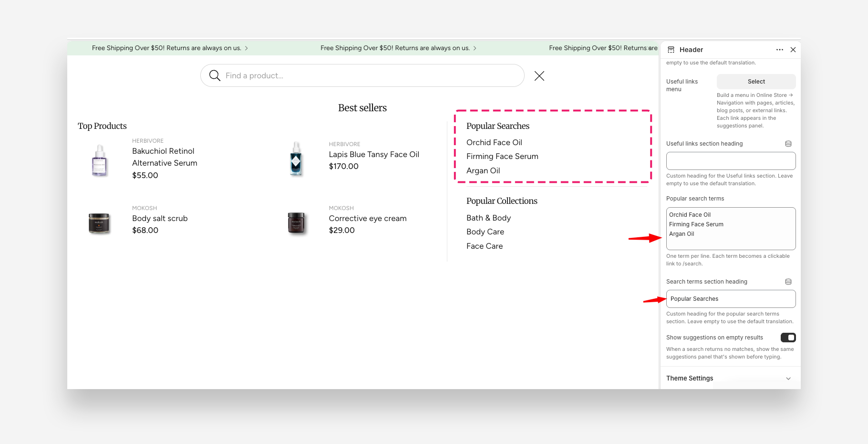Viewport: 868px width, 444px height.
Task: Open Orchid Face Oil popular search
Action: point(494,142)
